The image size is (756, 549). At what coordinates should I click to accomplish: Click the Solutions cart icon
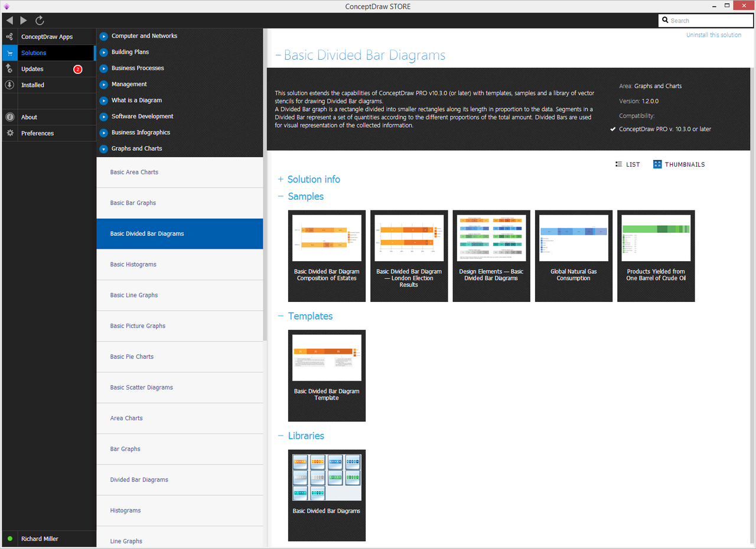tap(9, 53)
